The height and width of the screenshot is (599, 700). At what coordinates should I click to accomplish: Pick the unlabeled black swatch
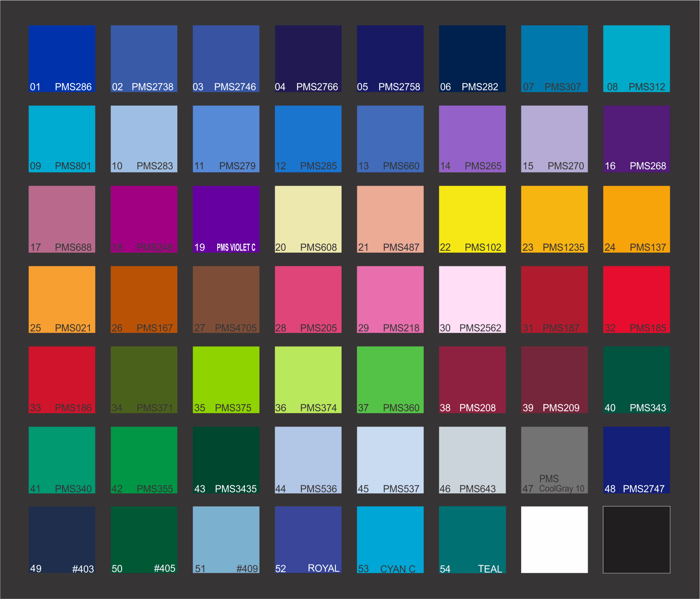(x=637, y=540)
